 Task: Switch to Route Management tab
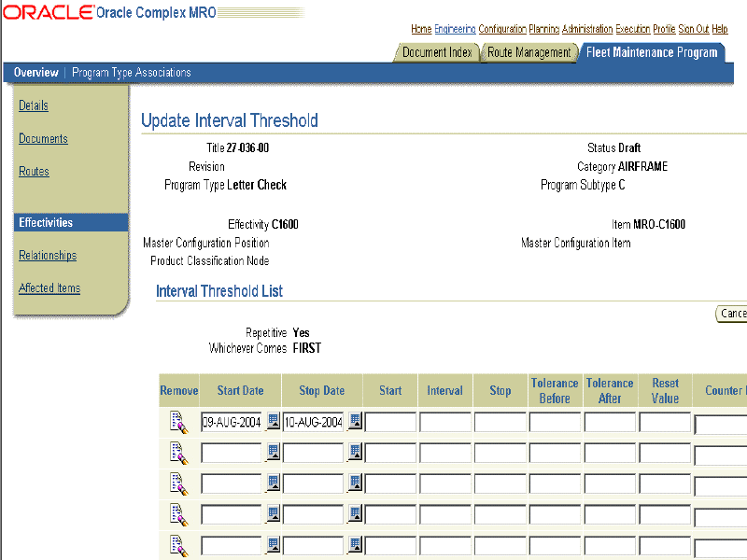tap(529, 52)
